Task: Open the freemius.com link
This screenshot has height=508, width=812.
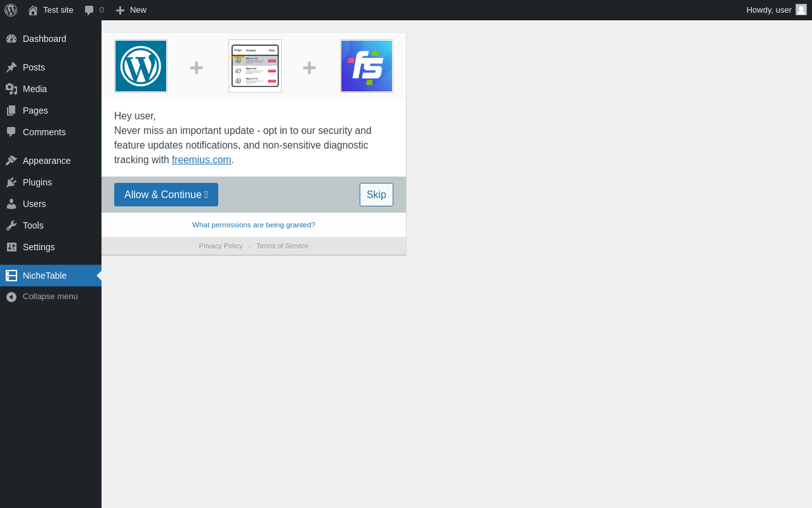Action: pyautogui.click(x=202, y=160)
